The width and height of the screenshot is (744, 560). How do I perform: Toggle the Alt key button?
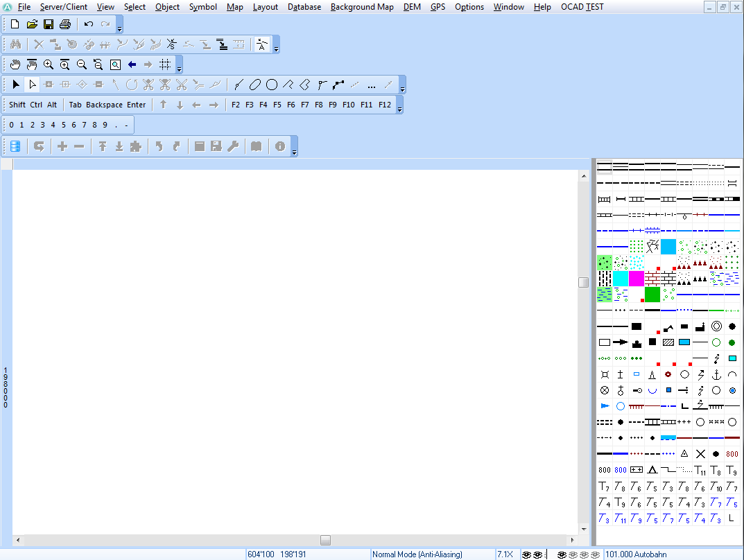point(52,105)
